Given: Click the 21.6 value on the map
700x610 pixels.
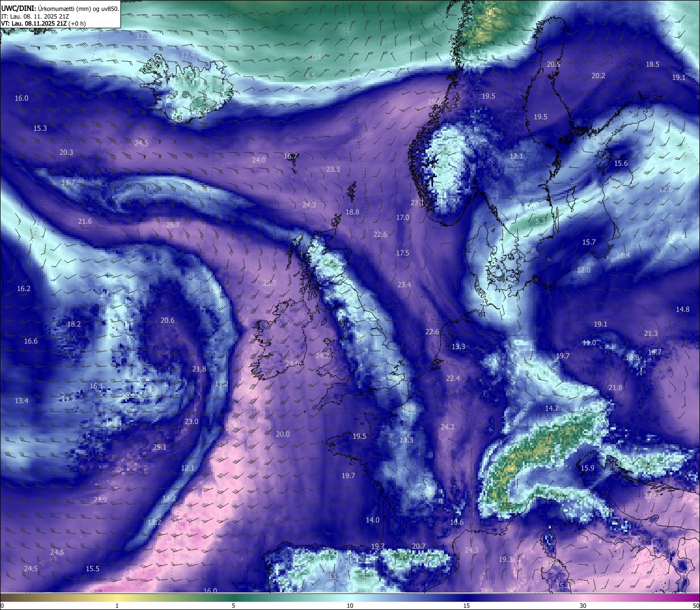Looking at the screenshot, I should (85, 222).
